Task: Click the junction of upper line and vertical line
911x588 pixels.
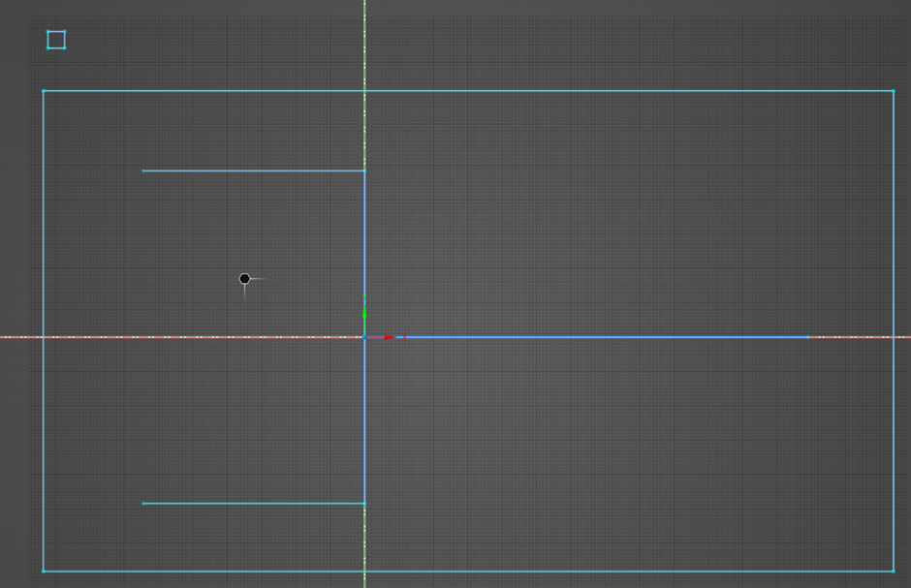Action: tap(364, 170)
